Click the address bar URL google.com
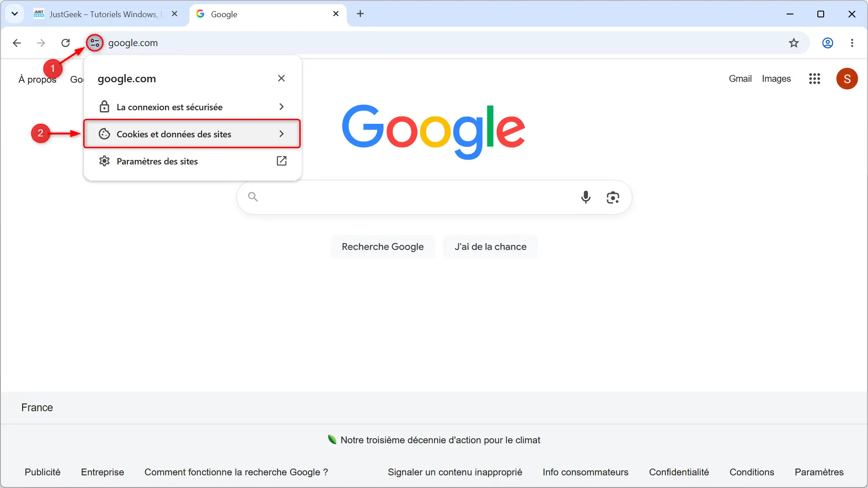This screenshot has width=868, height=488. tap(133, 43)
